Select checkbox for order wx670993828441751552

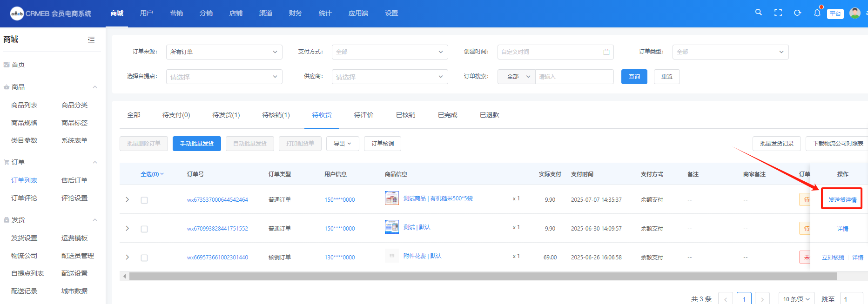tap(144, 229)
